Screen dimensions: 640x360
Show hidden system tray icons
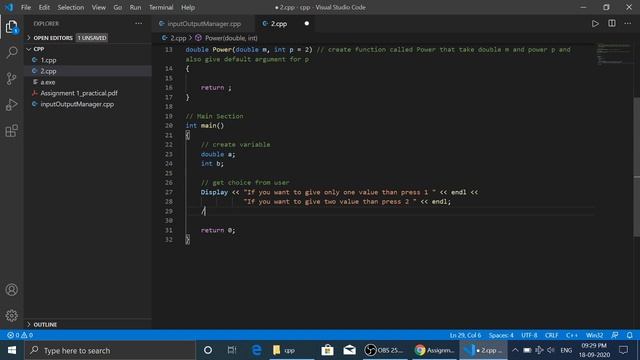click(x=515, y=350)
